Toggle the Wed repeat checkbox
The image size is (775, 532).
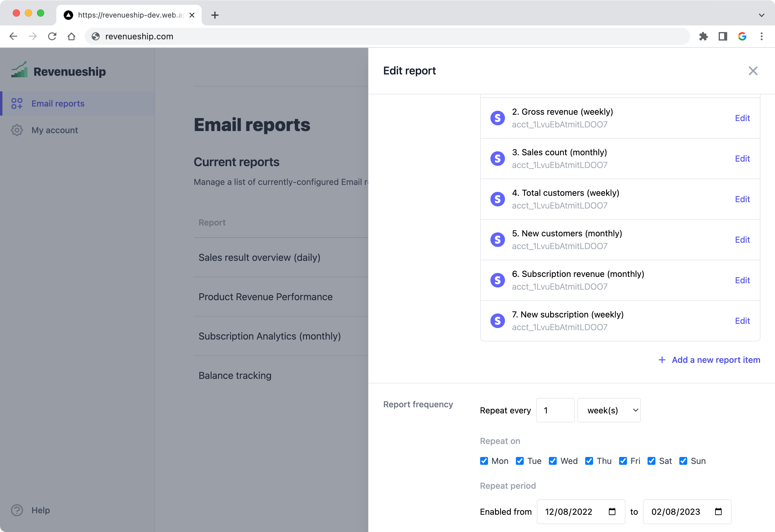(552, 461)
